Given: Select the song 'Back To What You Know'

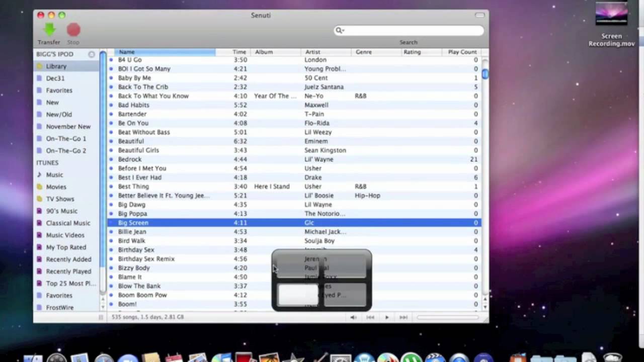Looking at the screenshot, I should [294, 96].
